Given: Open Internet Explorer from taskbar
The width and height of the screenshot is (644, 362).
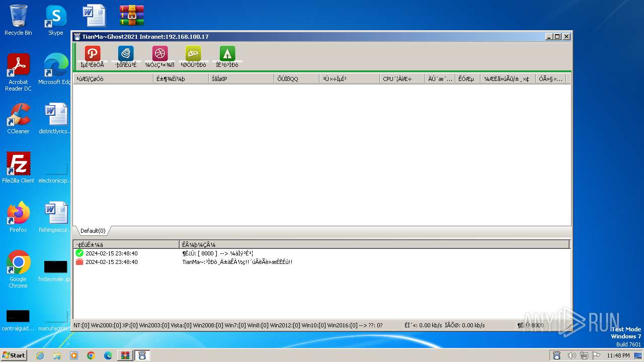Looking at the screenshot, I should [40, 355].
